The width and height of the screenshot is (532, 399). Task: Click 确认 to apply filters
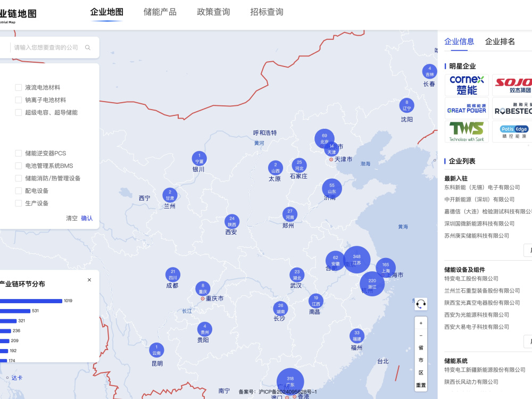(x=87, y=218)
